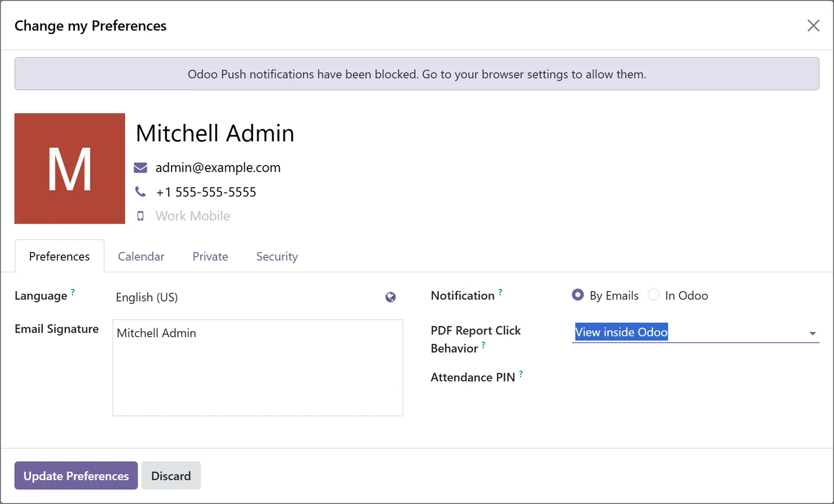
Task: Close the Change my Preferences dialog
Action: click(813, 26)
